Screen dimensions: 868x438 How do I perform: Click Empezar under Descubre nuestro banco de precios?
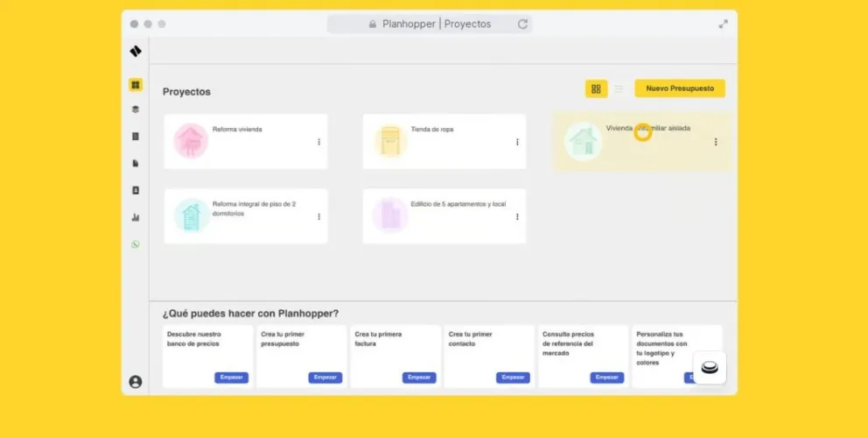coord(231,378)
